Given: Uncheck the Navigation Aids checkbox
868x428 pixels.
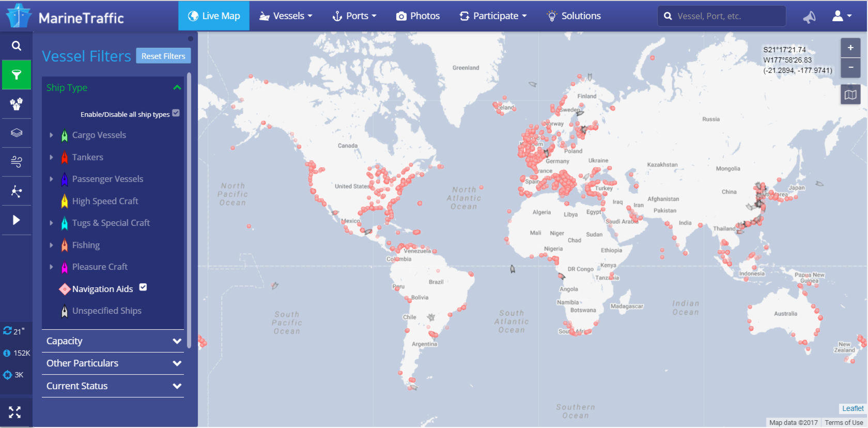Looking at the screenshot, I should click(143, 287).
